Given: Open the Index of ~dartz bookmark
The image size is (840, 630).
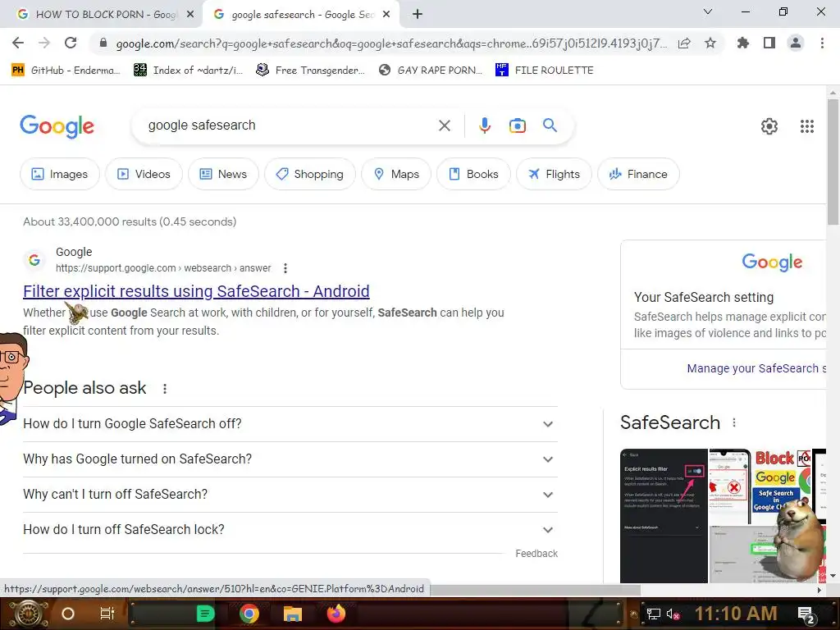Looking at the screenshot, I should coord(188,71).
